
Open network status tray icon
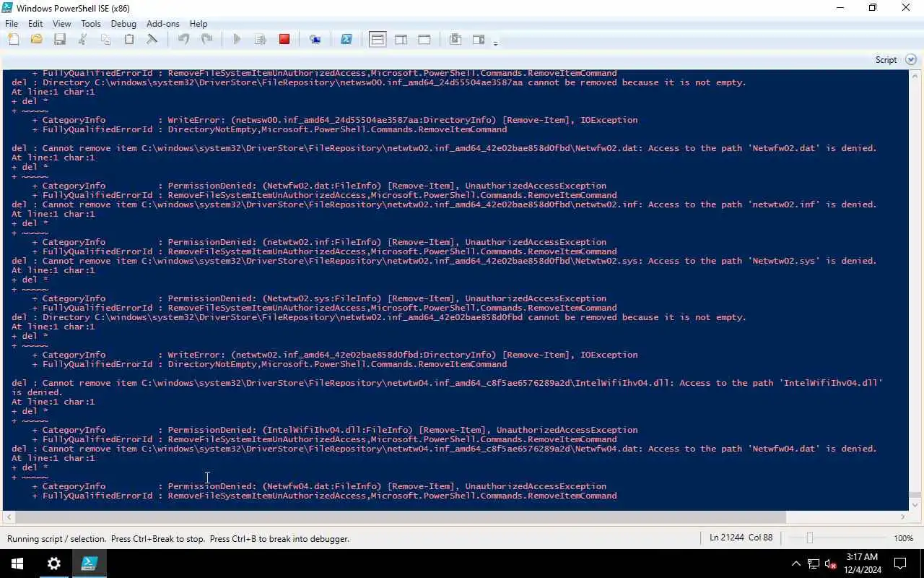click(x=814, y=564)
